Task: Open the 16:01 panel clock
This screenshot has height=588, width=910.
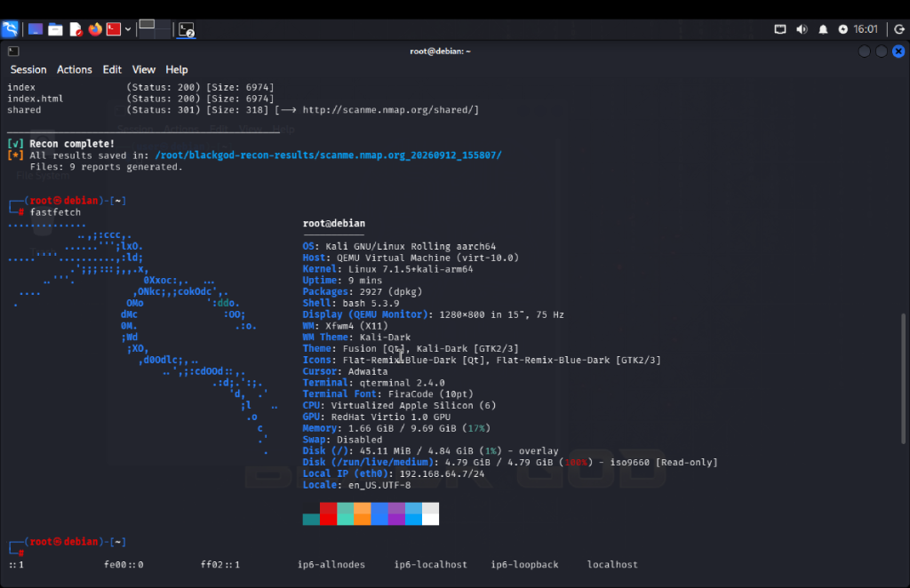Action: (866, 29)
